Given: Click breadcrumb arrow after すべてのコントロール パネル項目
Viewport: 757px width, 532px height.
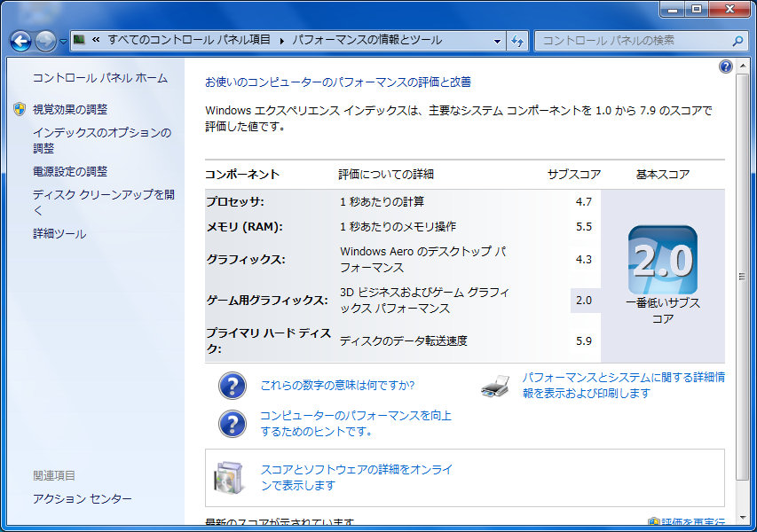Looking at the screenshot, I should tap(281, 41).
